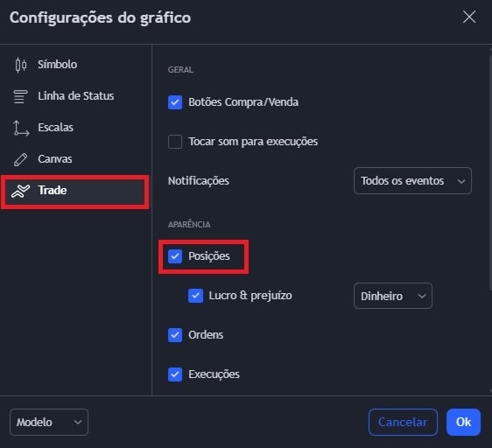This screenshot has width=492, height=448.
Task: Toggle the Posições checkbox
Action: (175, 256)
